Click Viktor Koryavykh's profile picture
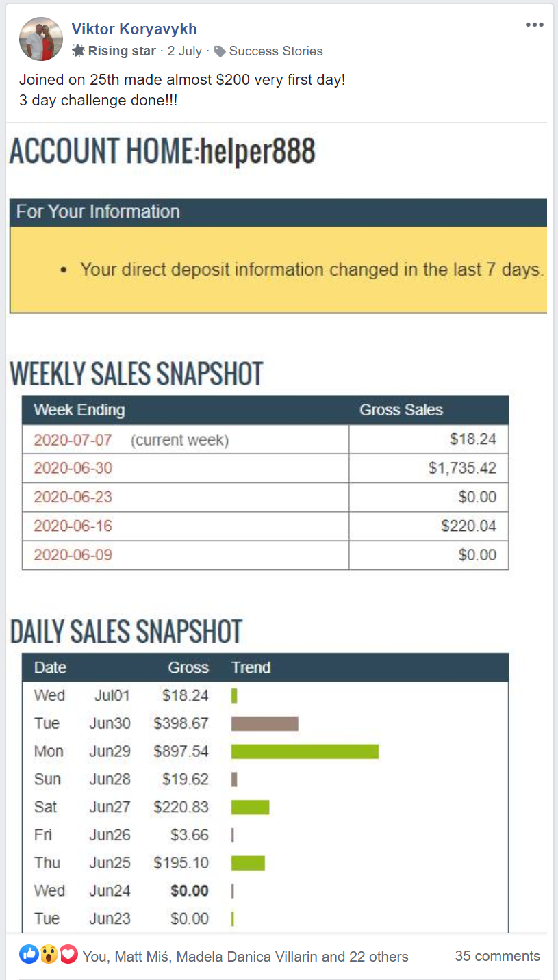The width and height of the screenshot is (558, 980). click(41, 38)
